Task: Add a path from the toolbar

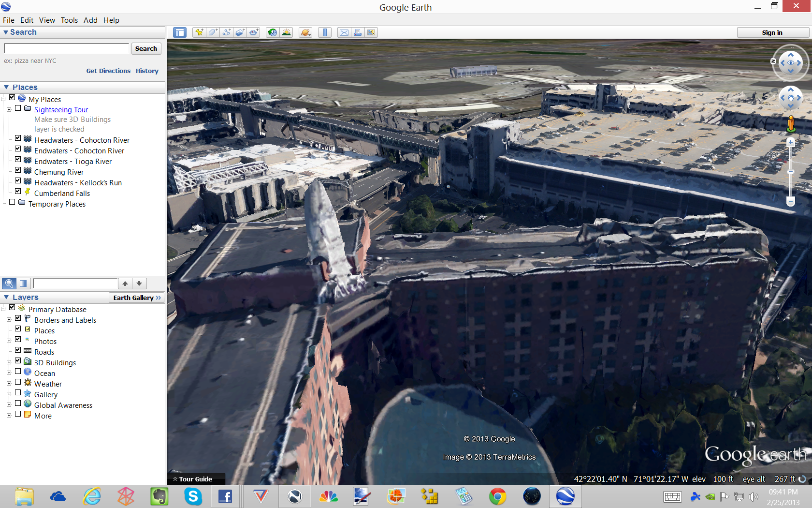Action: coord(226,32)
